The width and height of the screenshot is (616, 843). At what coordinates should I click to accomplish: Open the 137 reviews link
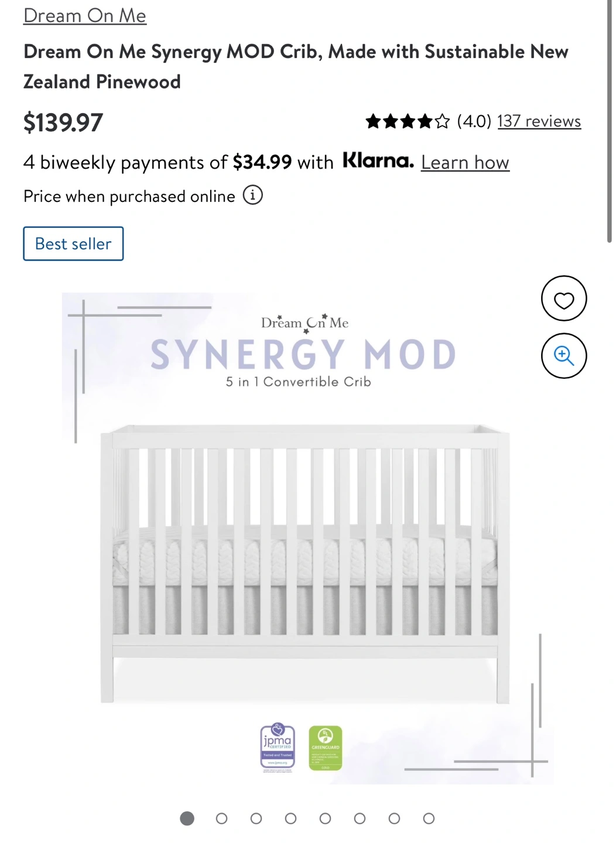[539, 121]
